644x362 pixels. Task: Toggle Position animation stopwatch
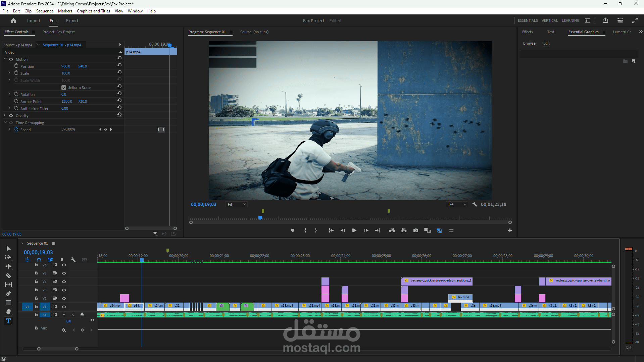pyautogui.click(x=16, y=66)
